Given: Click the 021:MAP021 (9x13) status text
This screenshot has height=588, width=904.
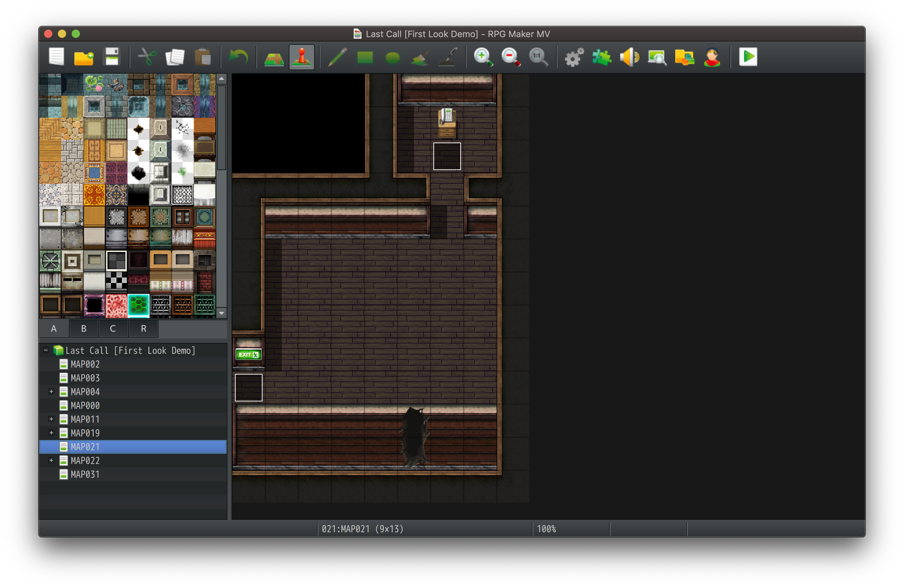Looking at the screenshot, I should (x=362, y=529).
